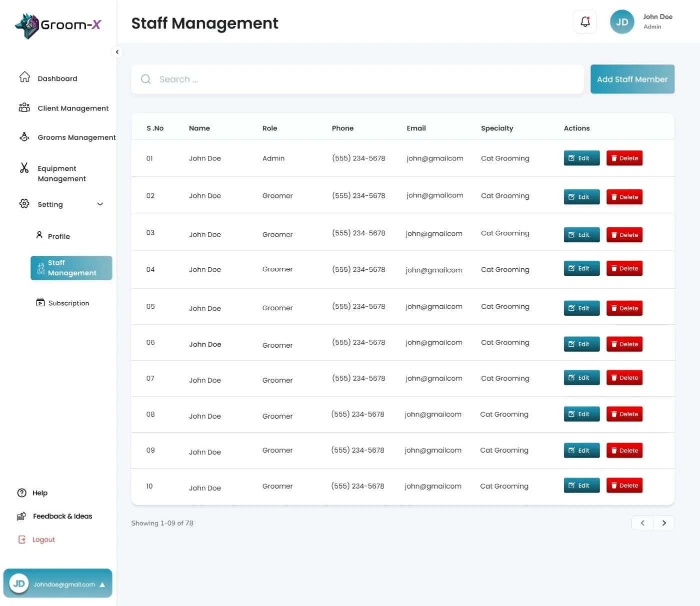Click the edit pencil icon in row 08
Viewport: 700px width, 606px height.
coord(571,414)
